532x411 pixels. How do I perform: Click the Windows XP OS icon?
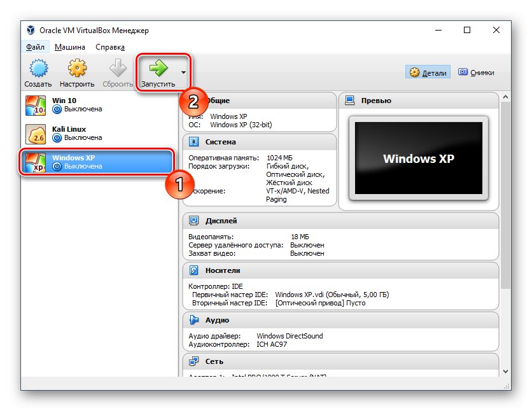pos(36,162)
